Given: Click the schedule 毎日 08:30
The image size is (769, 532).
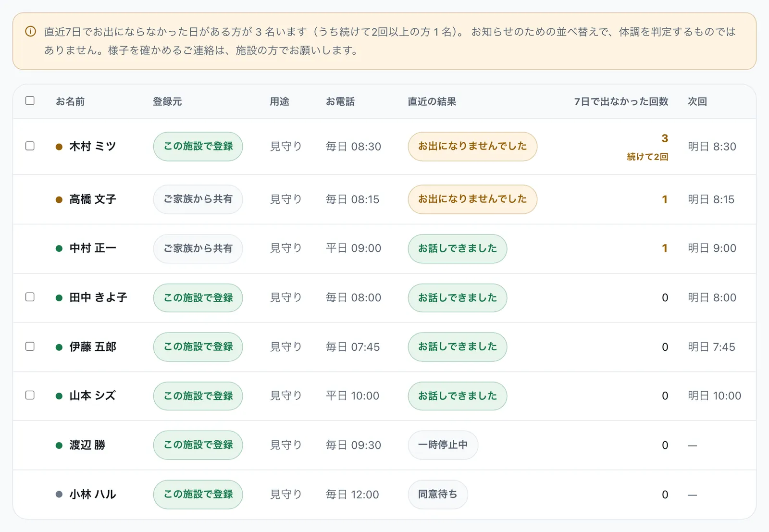Looking at the screenshot, I should [353, 147].
